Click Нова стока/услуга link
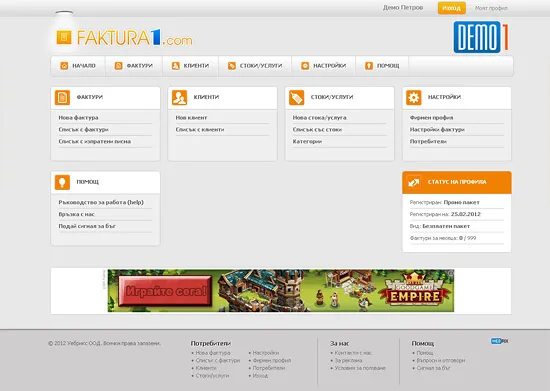Viewport: 550px width, 391px height. tap(320, 117)
